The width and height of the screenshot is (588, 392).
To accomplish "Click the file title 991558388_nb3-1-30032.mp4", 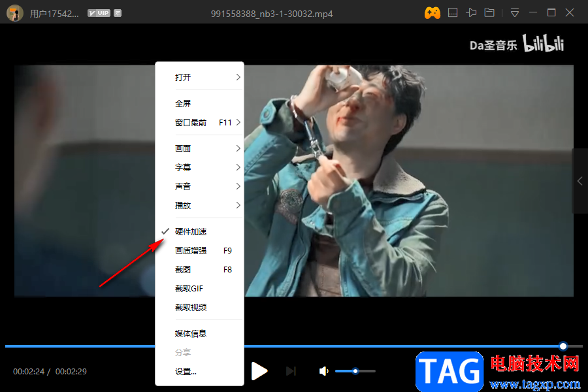I will pos(272,14).
